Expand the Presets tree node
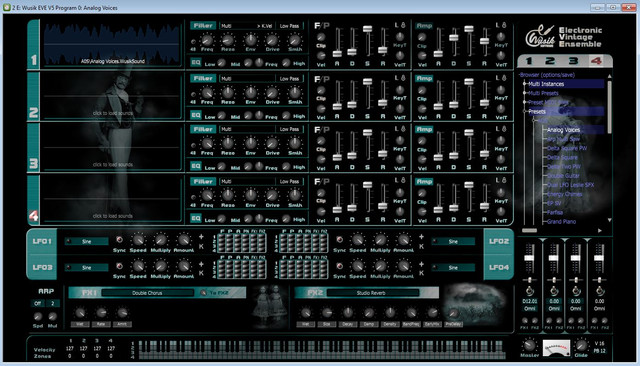Image resolution: width=640 pixels, height=366 pixels. pyautogui.click(x=524, y=111)
